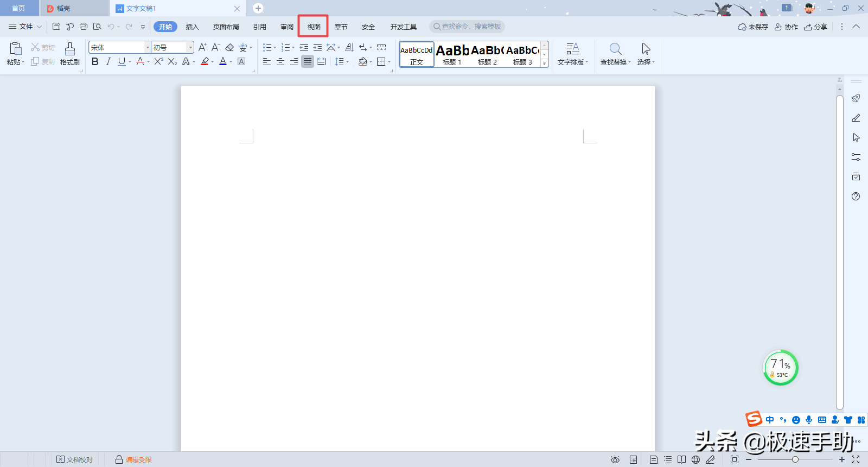Click the sliders settings icon in right sidebar
This screenshot has width=868, height=467.
pos(856,157)
